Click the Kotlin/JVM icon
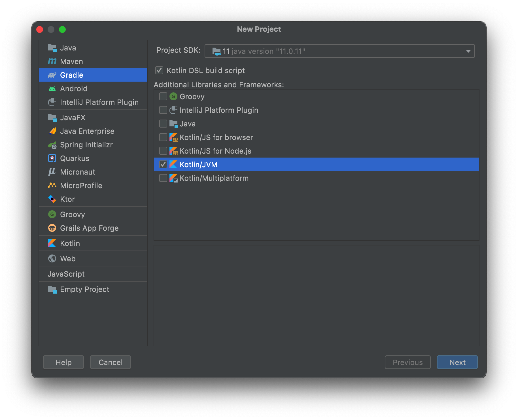Screen dimensions: 518x420 (173, 164)
